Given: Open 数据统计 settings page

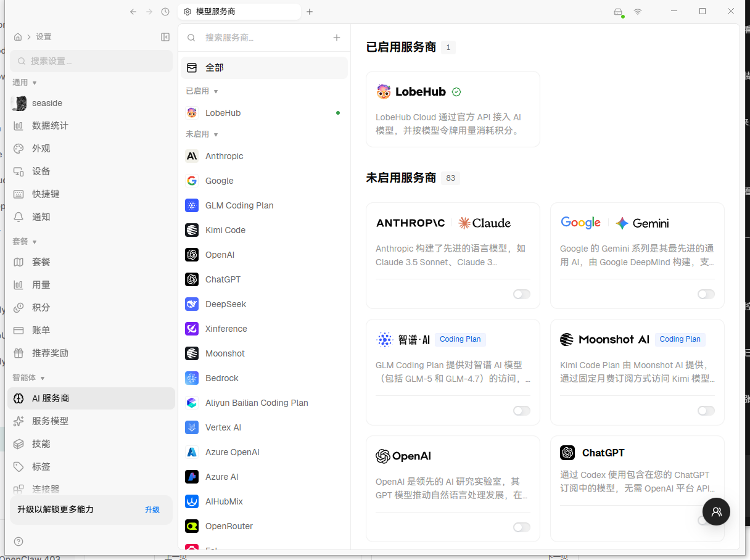Looking at the screenshot, I should point(91,126).
